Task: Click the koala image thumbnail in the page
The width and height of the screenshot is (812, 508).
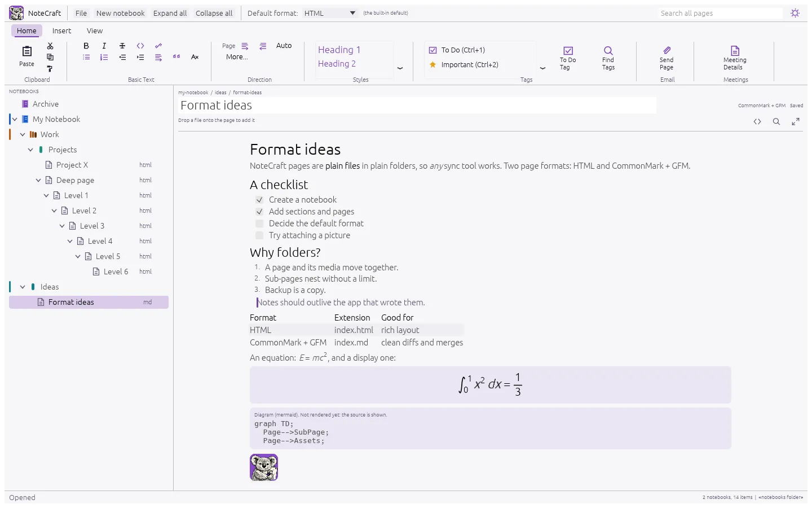Action: pos(264,467)
